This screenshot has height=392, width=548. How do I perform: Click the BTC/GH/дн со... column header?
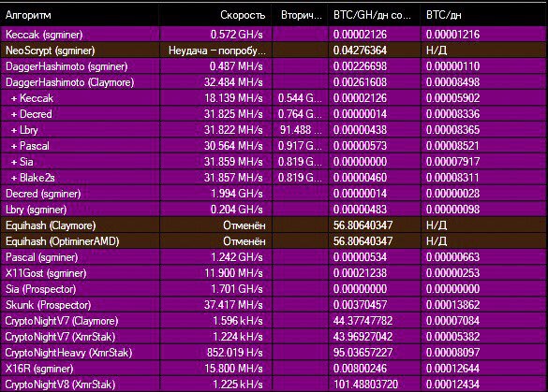coord(375,15)
